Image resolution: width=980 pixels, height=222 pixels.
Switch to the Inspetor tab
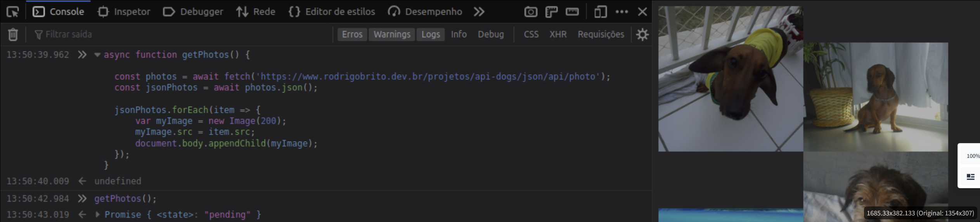pyautogui.click(x=124, y=12)
